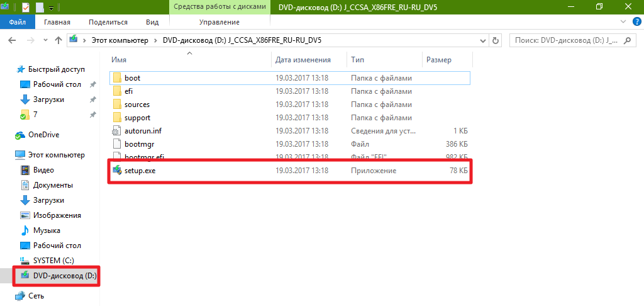Click the Properties icon in quick access toolbar
Viewport: 644px width, 306px height.
pos(25,7)
